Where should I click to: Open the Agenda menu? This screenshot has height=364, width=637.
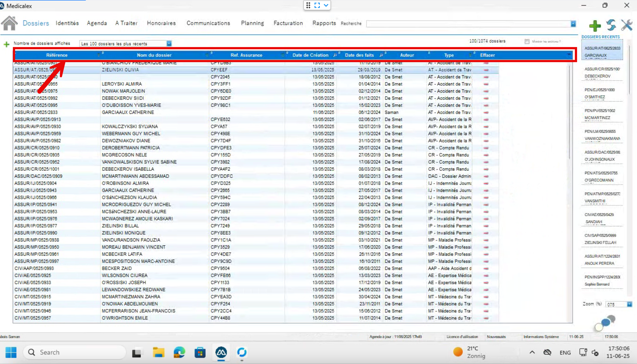point(97,23)
